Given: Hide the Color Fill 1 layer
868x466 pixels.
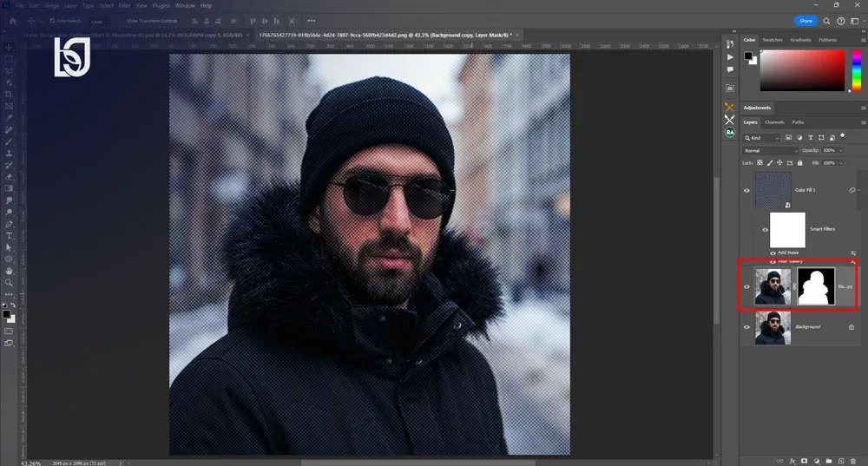Looking at the screenshot, I should pyautogui.click(x=746, y=190).
